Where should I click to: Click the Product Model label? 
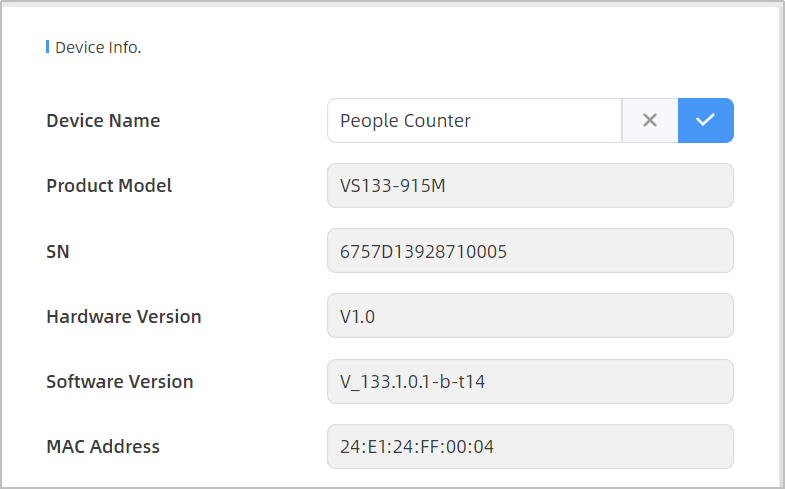[x=109, y=186]
